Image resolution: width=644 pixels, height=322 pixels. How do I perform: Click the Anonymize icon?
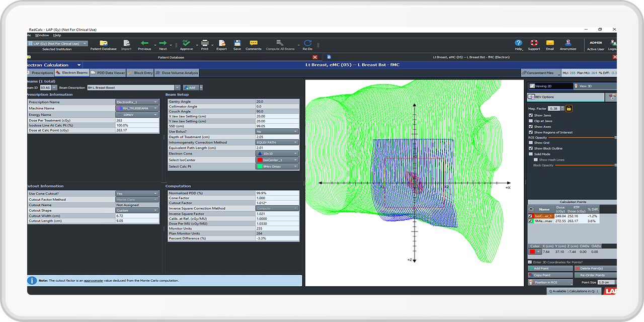(x=568, y=43)
